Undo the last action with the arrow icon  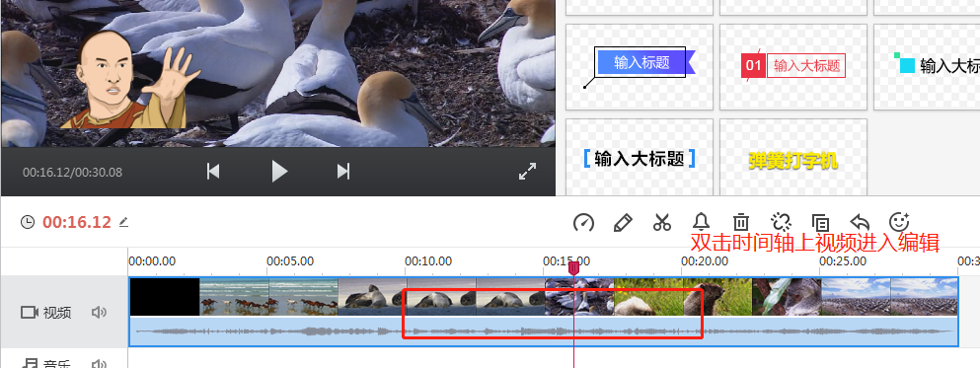pyautogui.click(x=860, y=222)
